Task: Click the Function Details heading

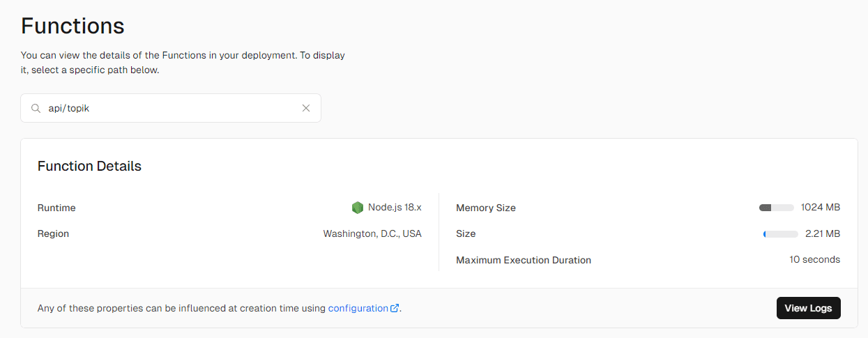Action: 89,166
